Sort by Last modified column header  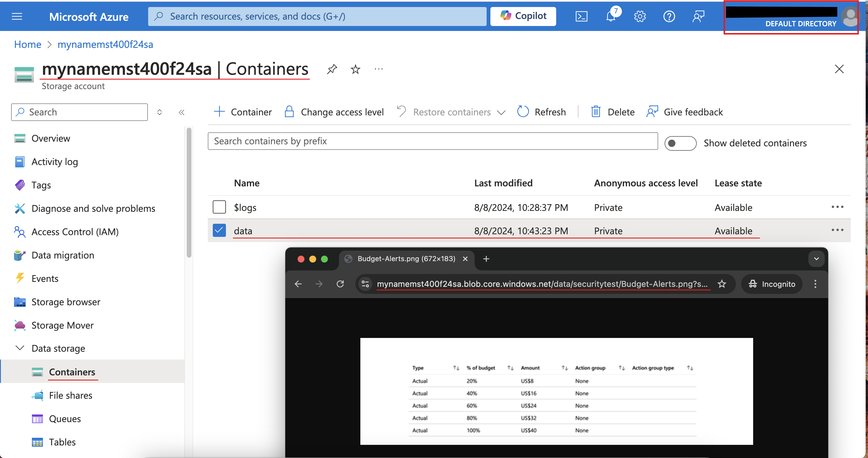[504, 183]
